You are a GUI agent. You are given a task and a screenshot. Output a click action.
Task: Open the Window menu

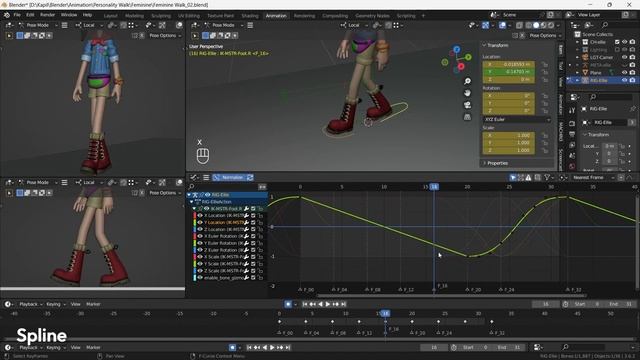pyautogui.click(x=69, y=15)
